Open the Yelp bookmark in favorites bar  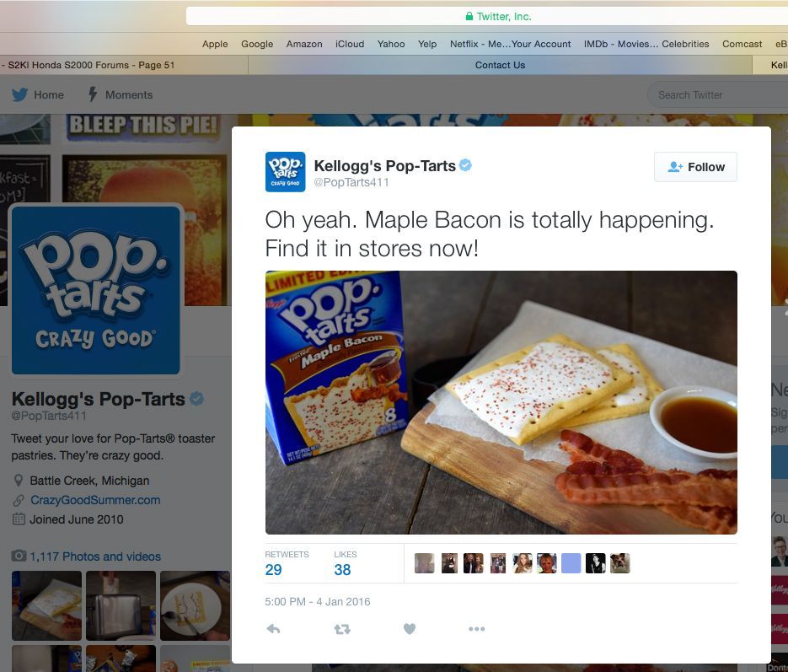[x=427, y=44]
